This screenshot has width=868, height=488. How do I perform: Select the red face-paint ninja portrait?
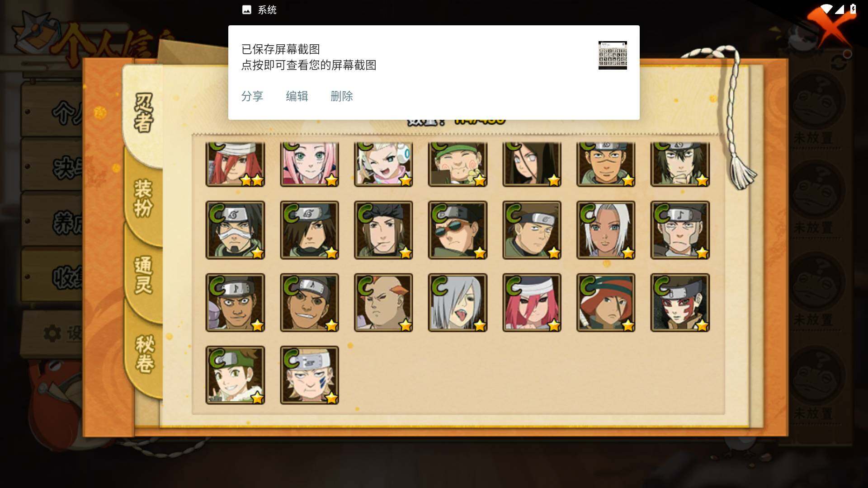[x=680, y=302]
